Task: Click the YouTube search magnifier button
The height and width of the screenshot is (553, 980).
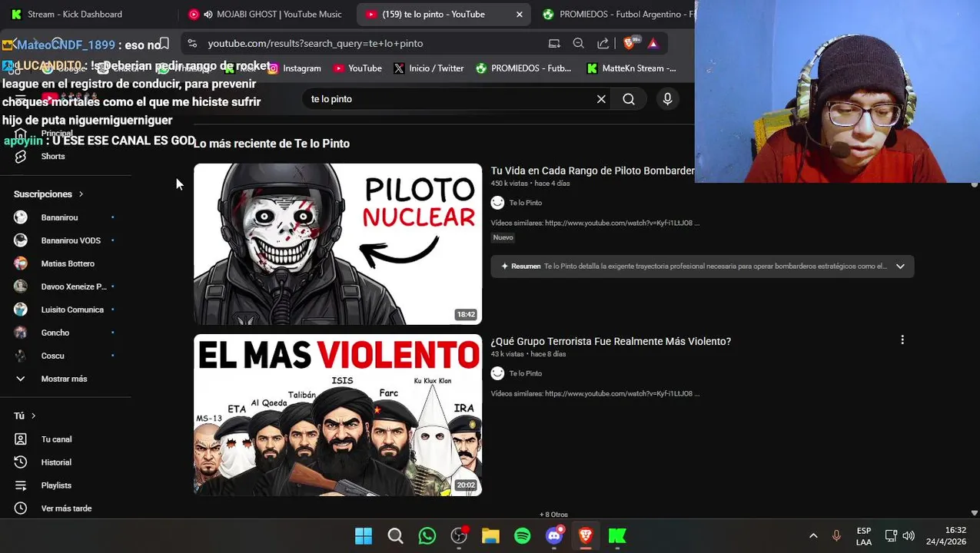Action: pyautogui.click(x=629, y=99)
